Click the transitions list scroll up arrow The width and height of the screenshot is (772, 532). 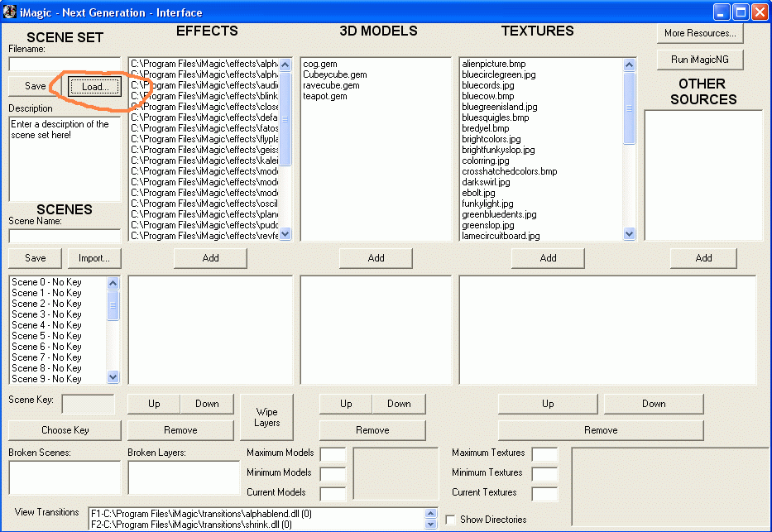point(431,513)
